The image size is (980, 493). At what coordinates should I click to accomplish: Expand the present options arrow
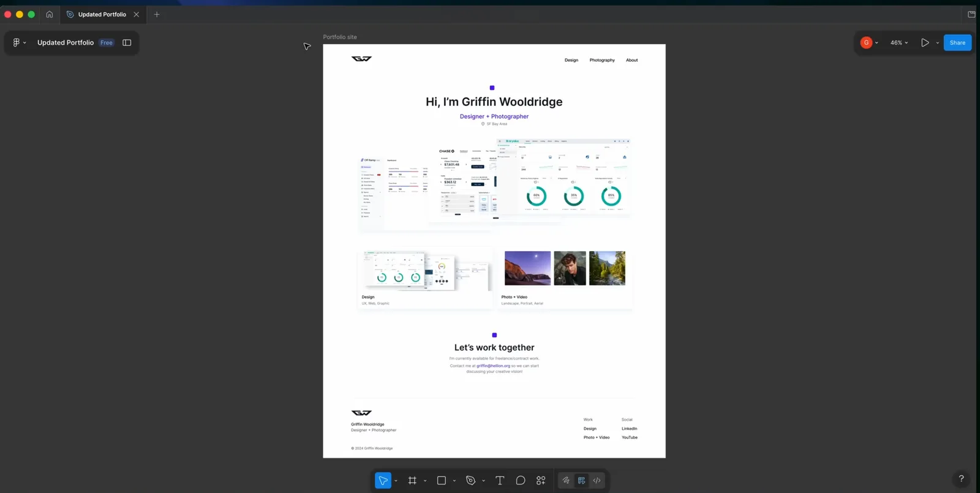pos(937,43)
